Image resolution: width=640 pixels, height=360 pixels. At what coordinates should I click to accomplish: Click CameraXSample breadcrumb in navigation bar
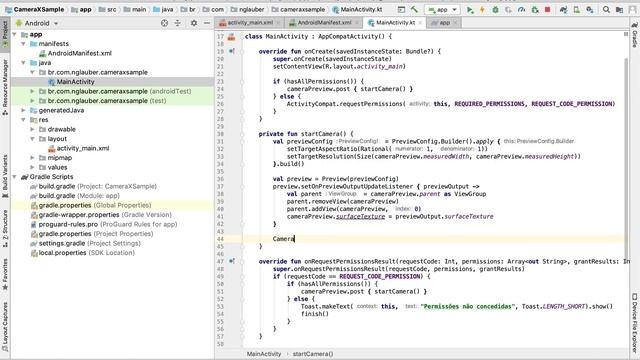34,9
